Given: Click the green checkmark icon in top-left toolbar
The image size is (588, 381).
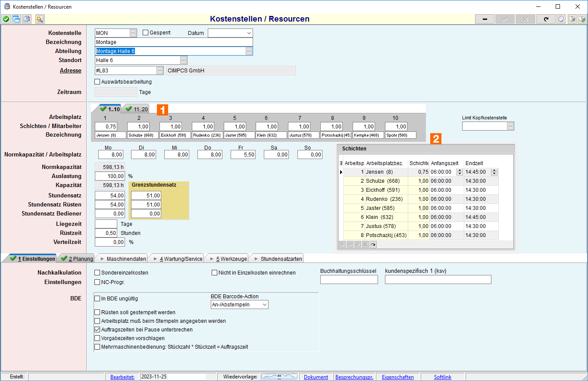Looking at the screenshot, I should [x=6, y=19].
